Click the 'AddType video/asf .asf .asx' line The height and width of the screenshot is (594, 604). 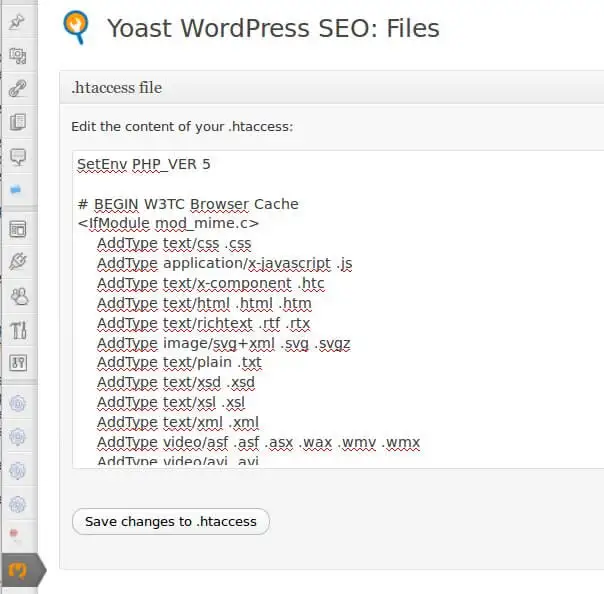tap(258, 443)
